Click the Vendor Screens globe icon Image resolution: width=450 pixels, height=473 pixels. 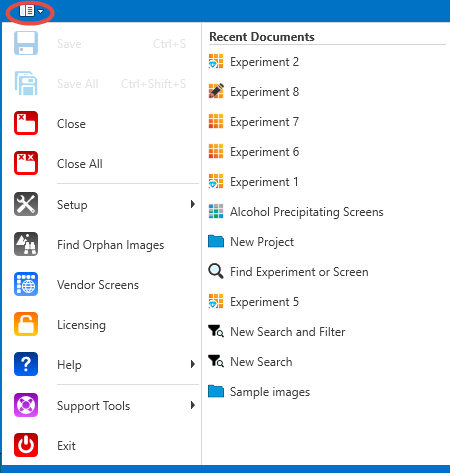[x=26, y=284]
